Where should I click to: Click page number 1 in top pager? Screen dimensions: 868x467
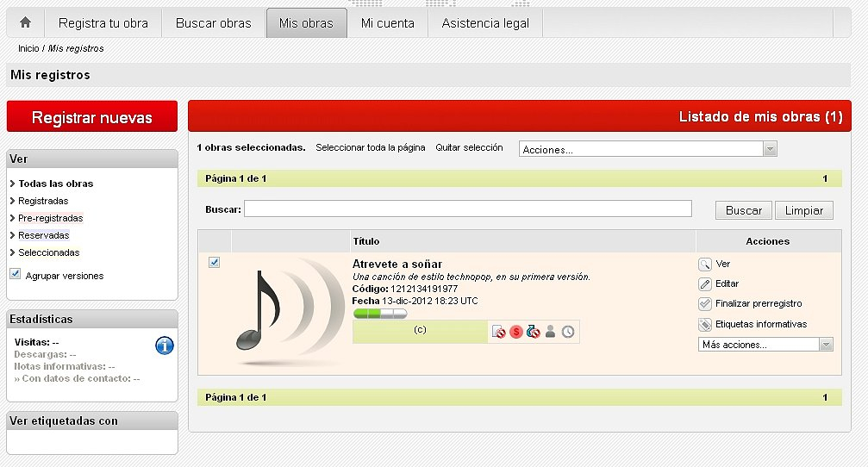click(825, 178)
